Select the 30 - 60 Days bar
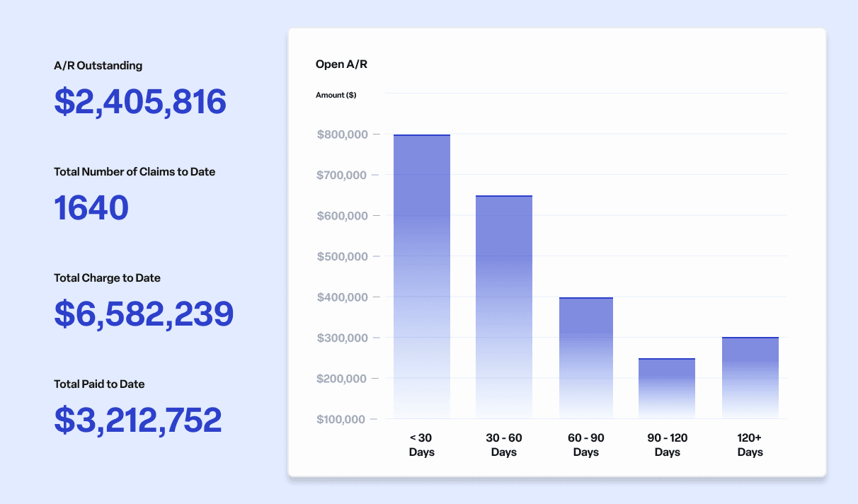Viewport: 858px width, 504px height. tap(503, 307)
